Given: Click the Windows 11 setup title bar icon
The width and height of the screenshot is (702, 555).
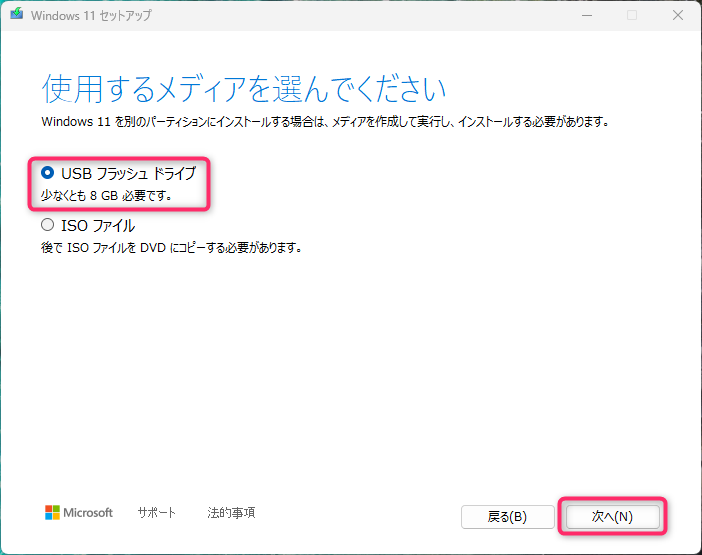Looking at the screenshot, I should pyautogui.click(x=17, y=14).
